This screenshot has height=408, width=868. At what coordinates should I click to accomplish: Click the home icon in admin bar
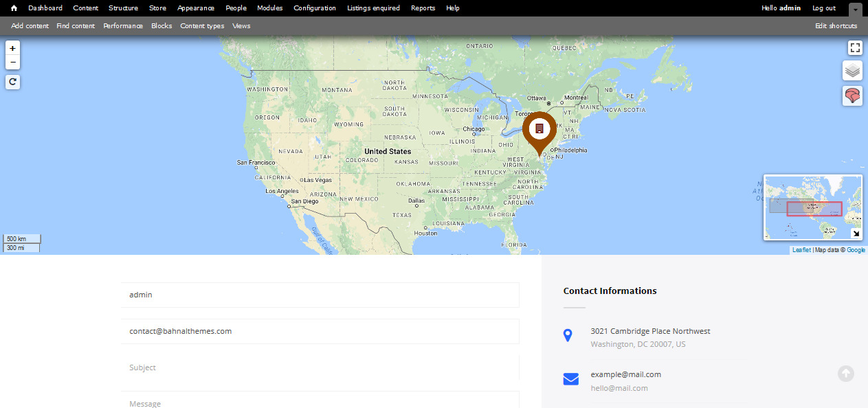pyautogui.click(x=14, y=8)
